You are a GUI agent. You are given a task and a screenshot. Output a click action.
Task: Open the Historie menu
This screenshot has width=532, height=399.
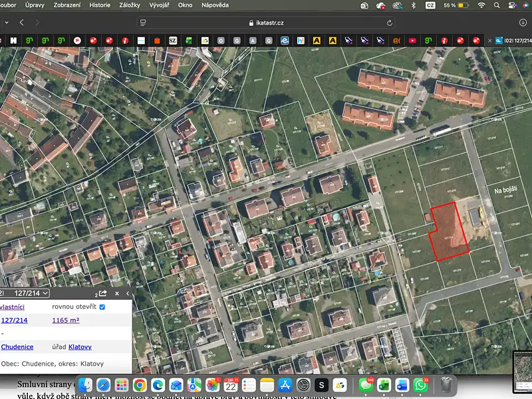coord(100,5)
